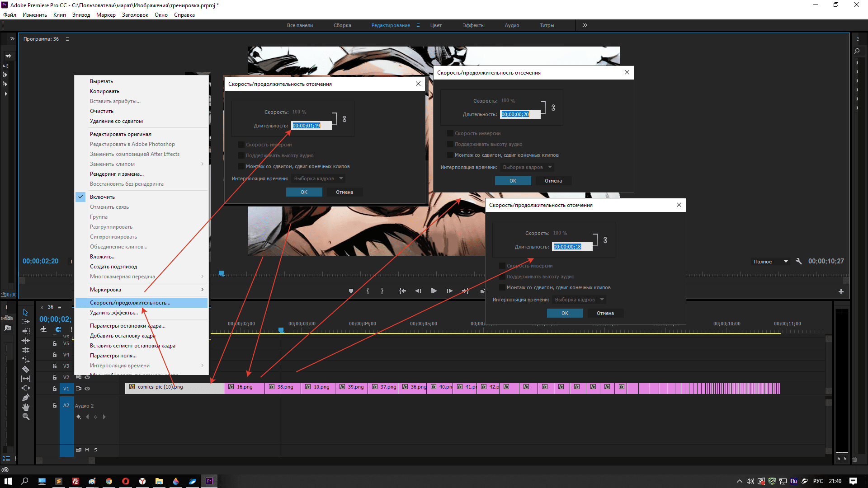868x488 pixels.
Task: Open Program monitor settings wrench
Action: tap(799, 261)
